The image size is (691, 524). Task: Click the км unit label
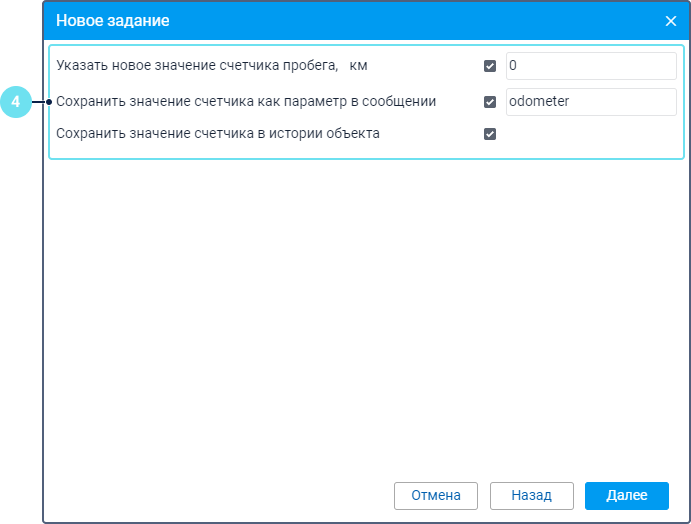tap(359, 66)
